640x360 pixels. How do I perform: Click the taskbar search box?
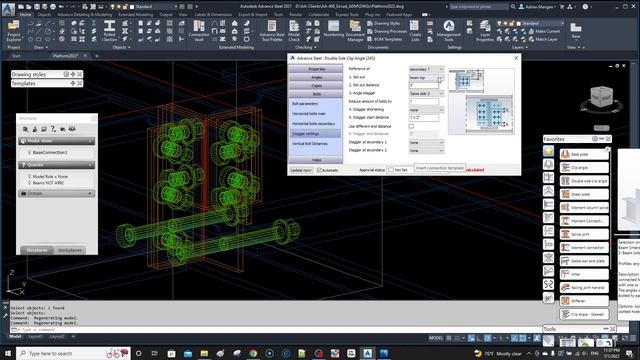[73, 353]
